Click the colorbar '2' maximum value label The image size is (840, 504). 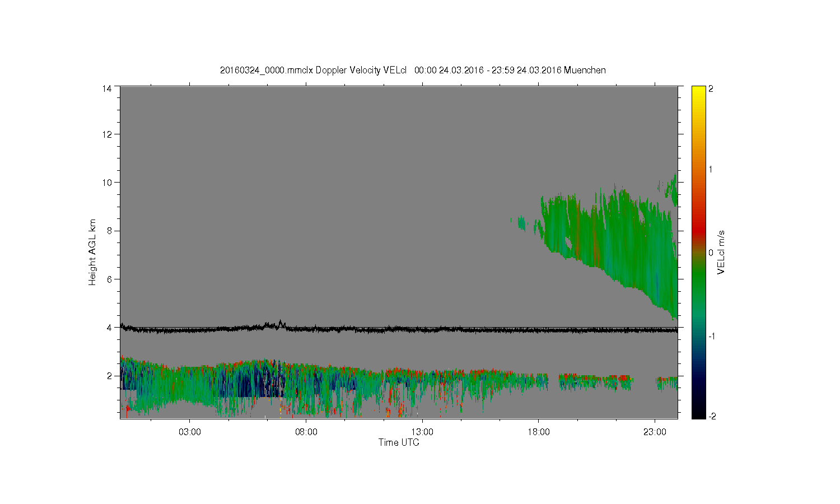click(711, 89)
